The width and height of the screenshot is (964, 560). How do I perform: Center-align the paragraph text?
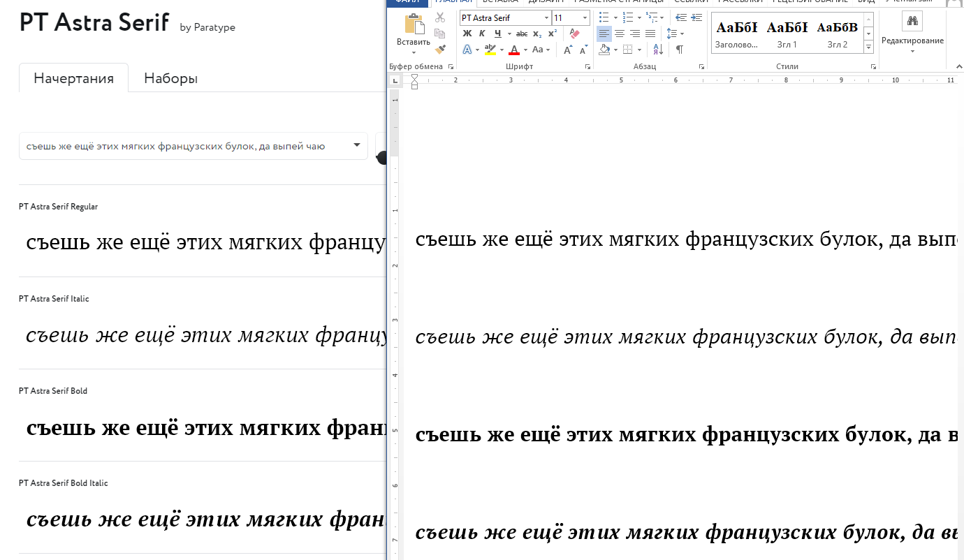pyautogui.click(x=620, y=34)
